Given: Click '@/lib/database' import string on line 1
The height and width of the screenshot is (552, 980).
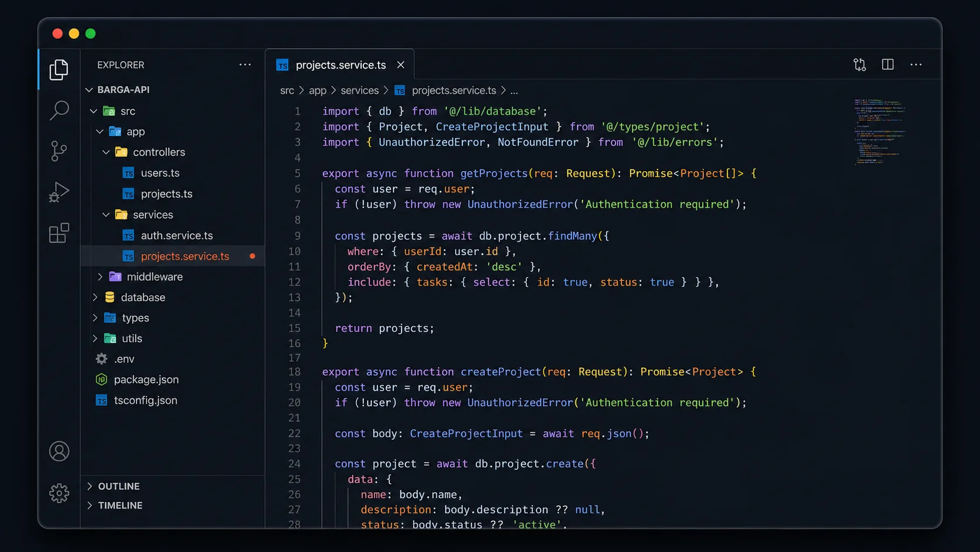Looking at the screenshot, I should (x=493, y=111).
